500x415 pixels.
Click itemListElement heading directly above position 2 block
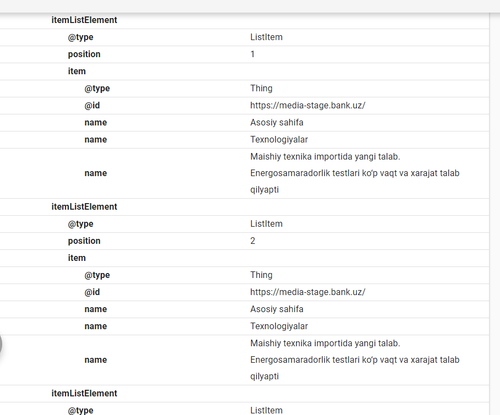point(84,207)
